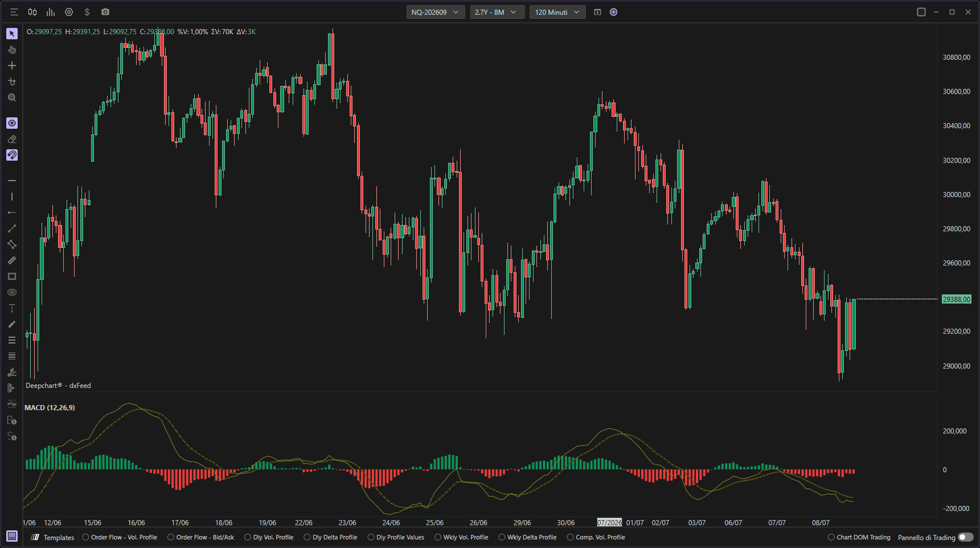Select the text annotation tool
This screenshot has width=980, height=548.
click(x=12, y=308)
